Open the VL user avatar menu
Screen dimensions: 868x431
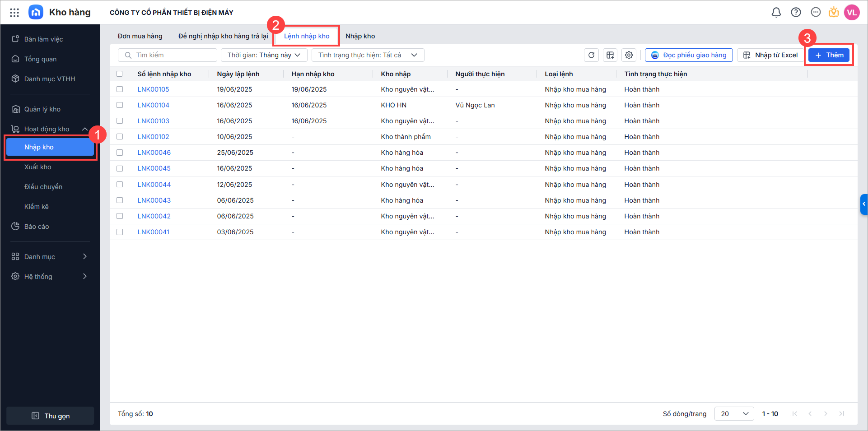click(851, 13)
